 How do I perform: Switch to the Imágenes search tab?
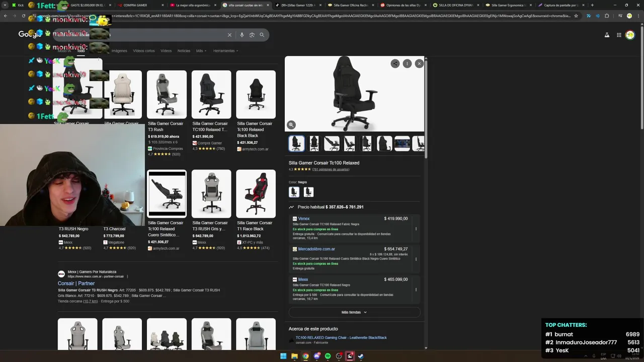coord(119,51)
